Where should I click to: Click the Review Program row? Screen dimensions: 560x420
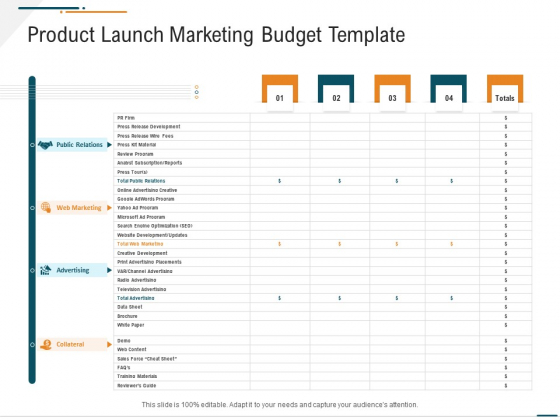(x=322, y=154)
